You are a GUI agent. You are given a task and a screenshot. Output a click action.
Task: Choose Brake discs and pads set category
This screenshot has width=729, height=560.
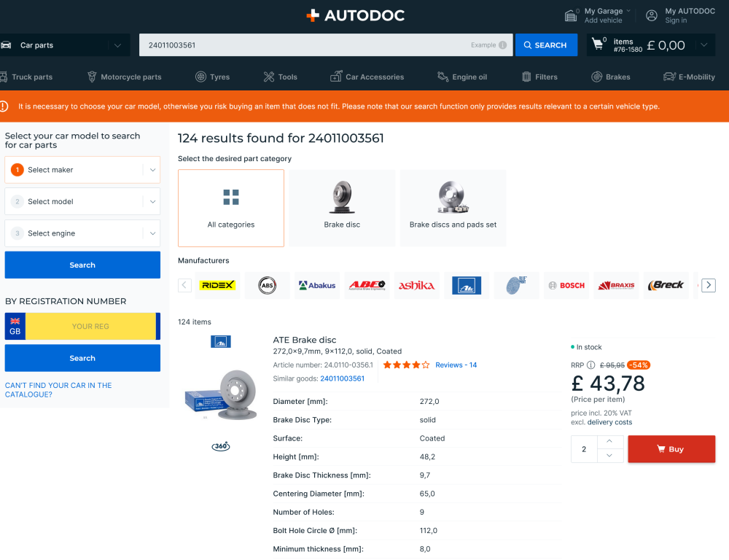453,208
